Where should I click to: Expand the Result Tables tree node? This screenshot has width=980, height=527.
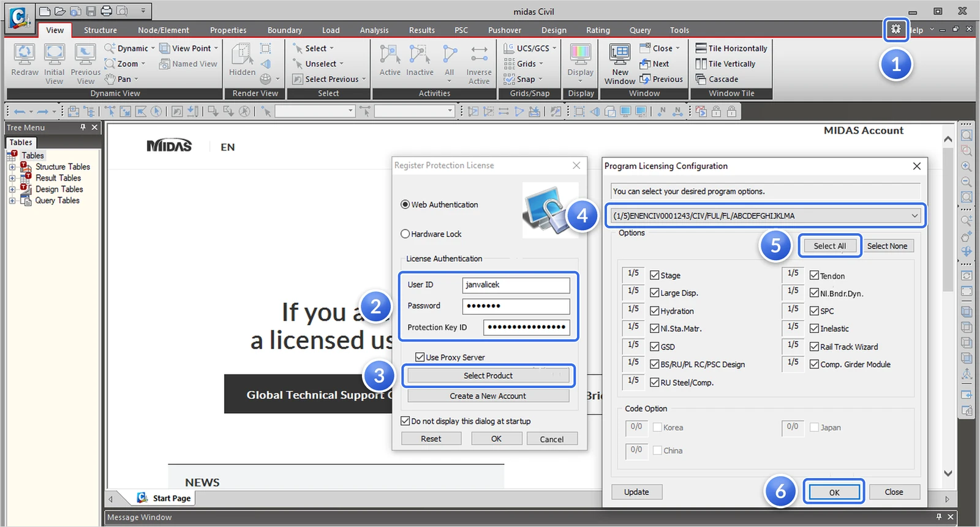pyautogui.click(x=12, y=178)
